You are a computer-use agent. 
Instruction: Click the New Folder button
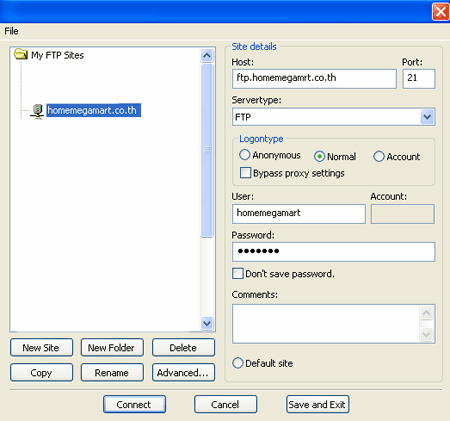(112, 348)
